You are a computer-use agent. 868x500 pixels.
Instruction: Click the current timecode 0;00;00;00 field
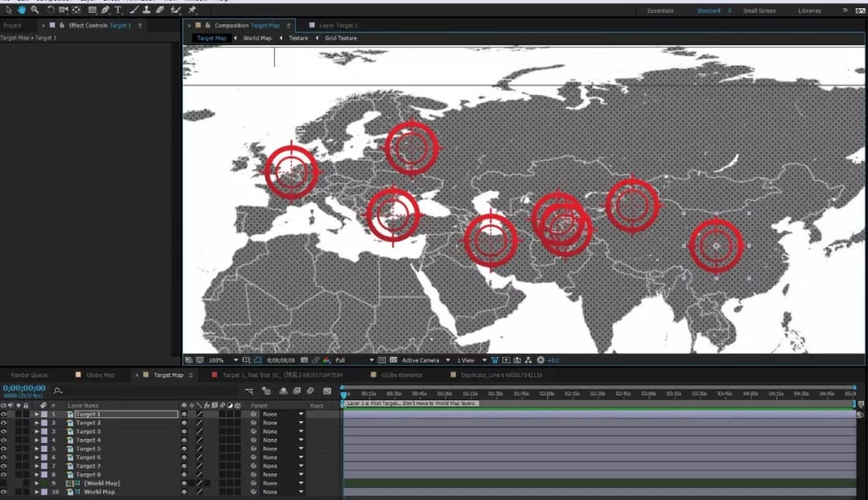click(x=24, y=388)
